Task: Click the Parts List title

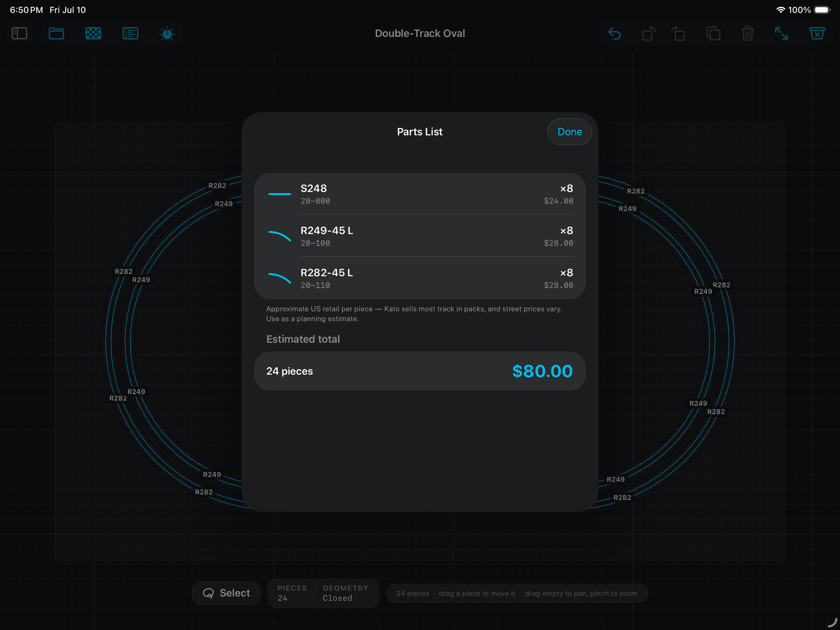Action: [x=420, y=132]
